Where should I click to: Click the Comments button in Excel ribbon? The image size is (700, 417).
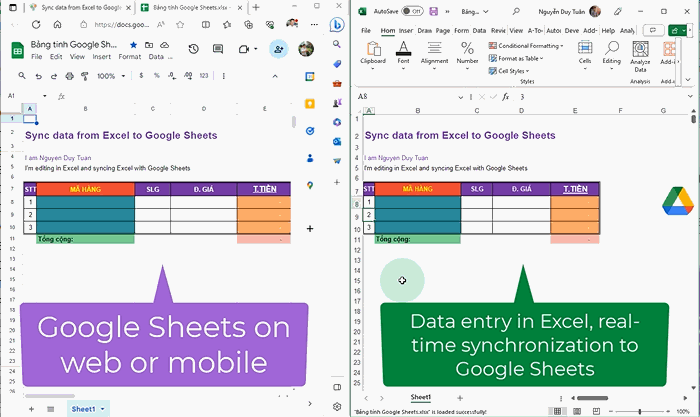[653, 30]
